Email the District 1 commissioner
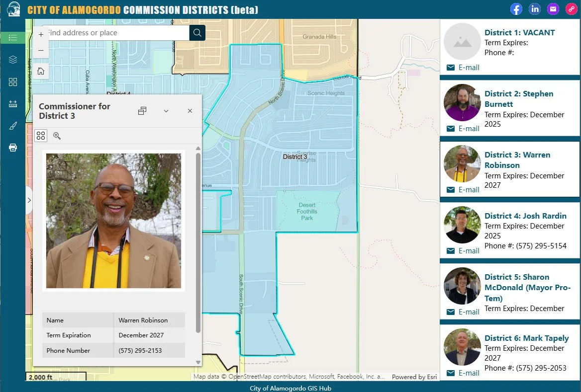581x392 pixels. point(463,68)
